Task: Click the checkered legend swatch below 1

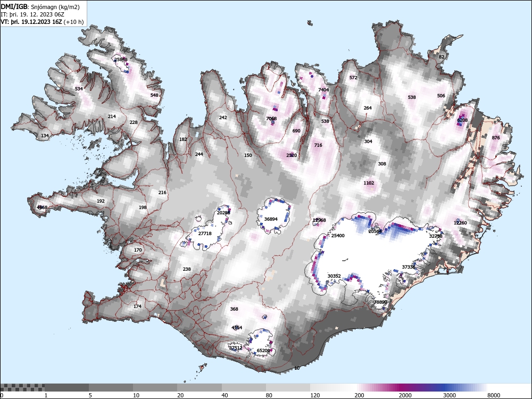Action: (22, 387)
